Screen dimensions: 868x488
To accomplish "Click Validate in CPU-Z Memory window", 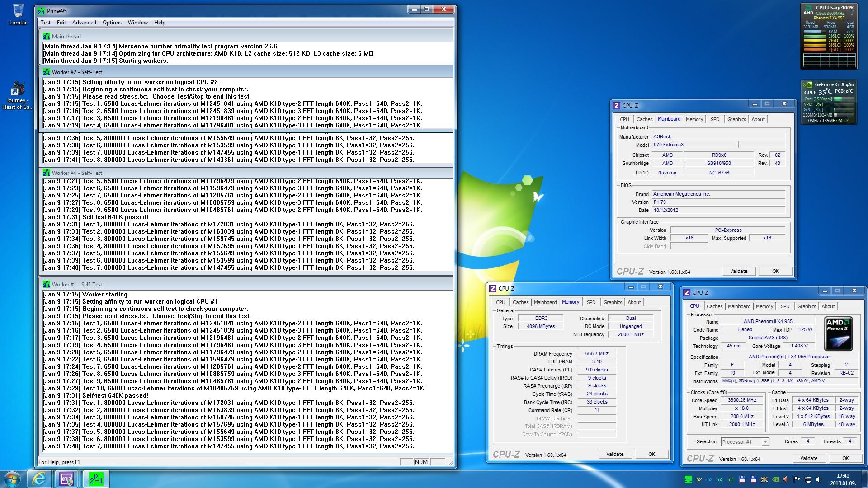I will coord(615,454).
